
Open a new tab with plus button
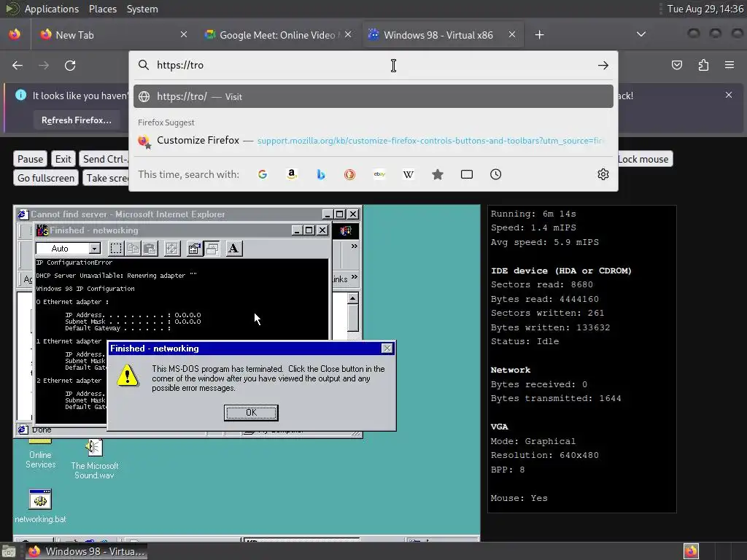(x=539, y=35)
